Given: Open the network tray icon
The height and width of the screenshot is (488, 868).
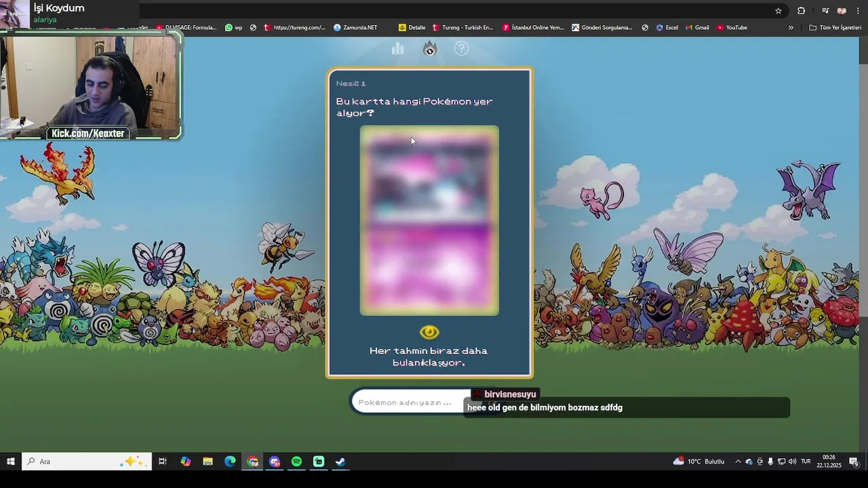Looking at the screenshot, I should pos(781,462).
